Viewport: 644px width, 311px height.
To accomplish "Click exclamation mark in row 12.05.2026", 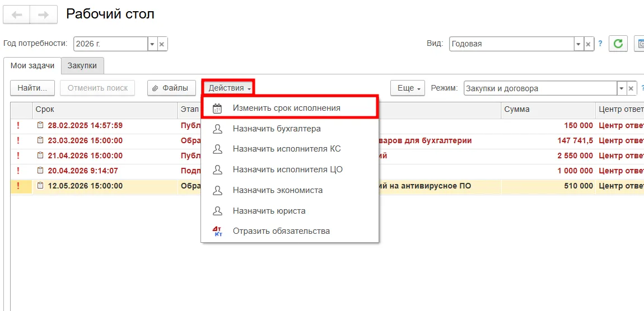I will (x=18, y=186).
